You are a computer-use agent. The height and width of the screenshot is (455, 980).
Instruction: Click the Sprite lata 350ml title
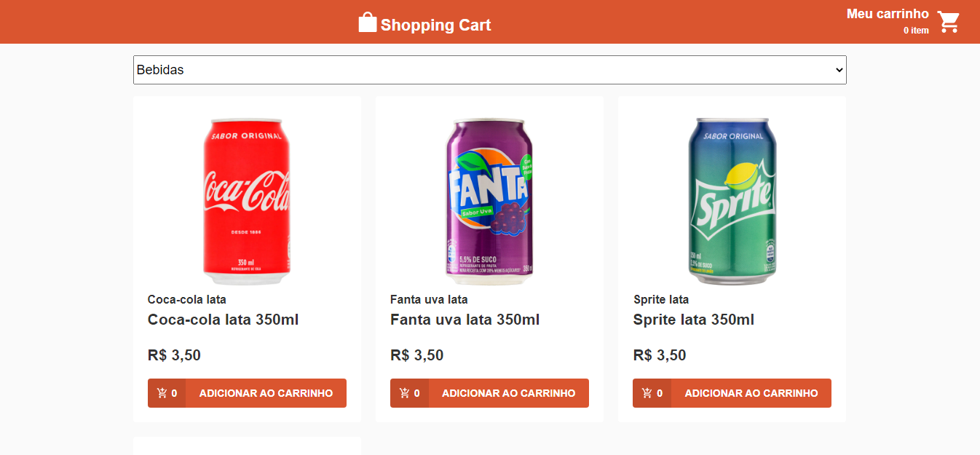(x=693, y=320)
